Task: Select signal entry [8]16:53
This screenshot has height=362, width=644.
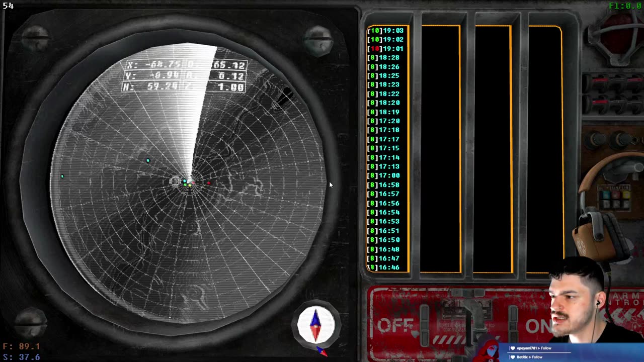Action: tap(384, 221)
